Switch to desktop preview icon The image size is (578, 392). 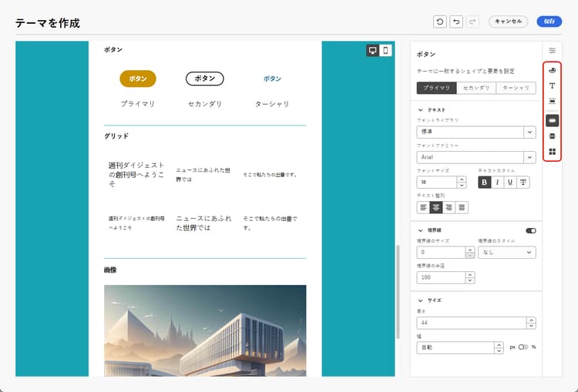(372, 51)
